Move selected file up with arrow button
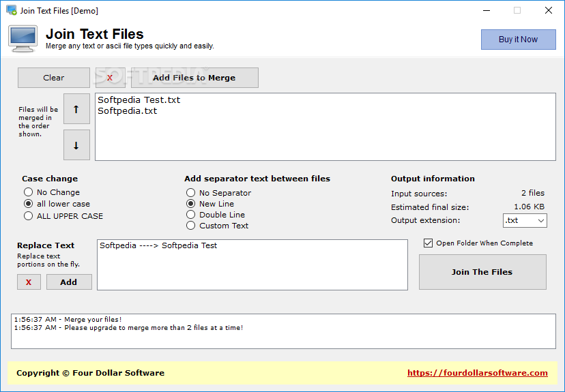The width and height of the screenshot is (565, 392). point(76,108)
